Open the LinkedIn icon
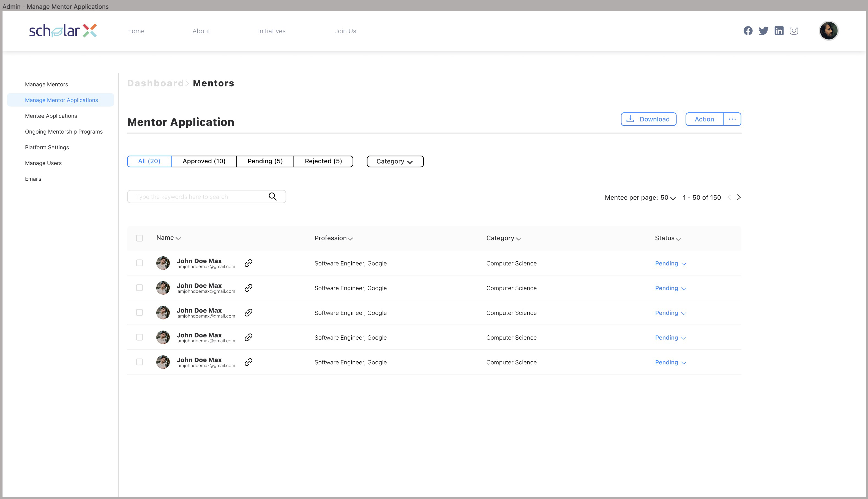Screen dimensions: 868x499 pos(779,31)
